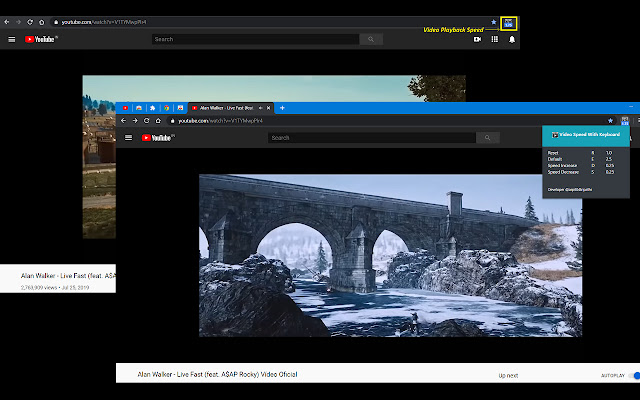Image resolution: width=640 pixels, height=400 pixels.
Task: Open Developer link in extension popup
Action: pyautogui.click(x=570, y=190)
